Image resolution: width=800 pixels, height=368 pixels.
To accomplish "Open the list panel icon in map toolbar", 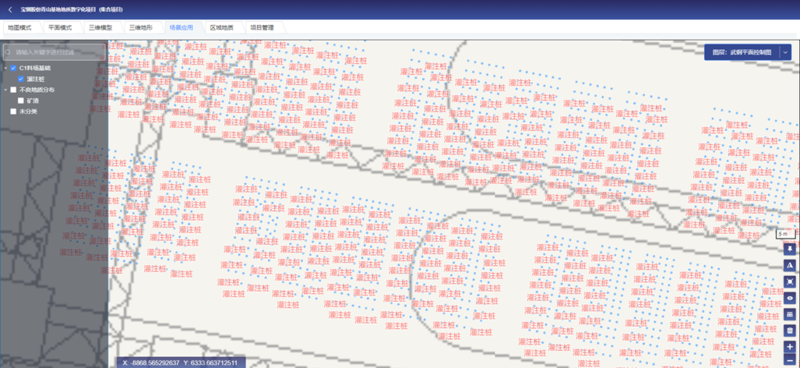I will click(790, 314).
